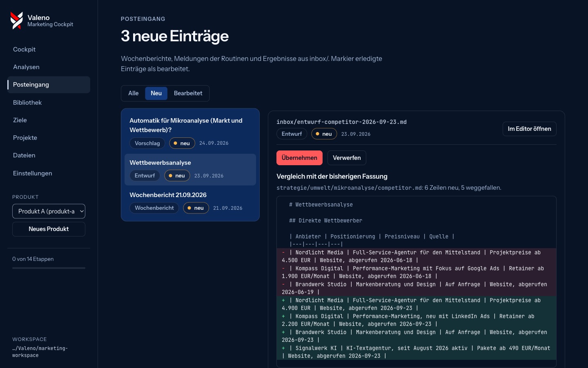Image resolution: width=588 pixels, height=368 pixels.
Task: Click the 0 von 14 Etappen progress bar
Action: [x=49, y=268]
